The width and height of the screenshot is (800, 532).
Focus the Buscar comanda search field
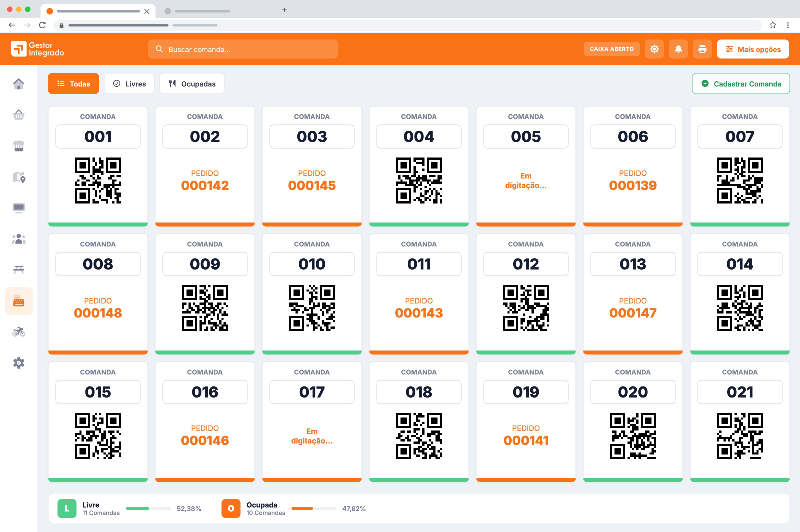point(243,49)
